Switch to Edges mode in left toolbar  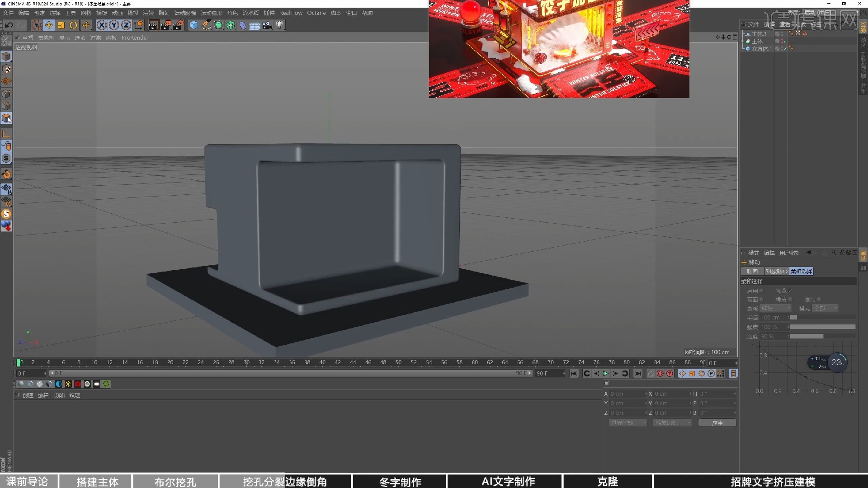pyautogui.click(x=6, y=106)
